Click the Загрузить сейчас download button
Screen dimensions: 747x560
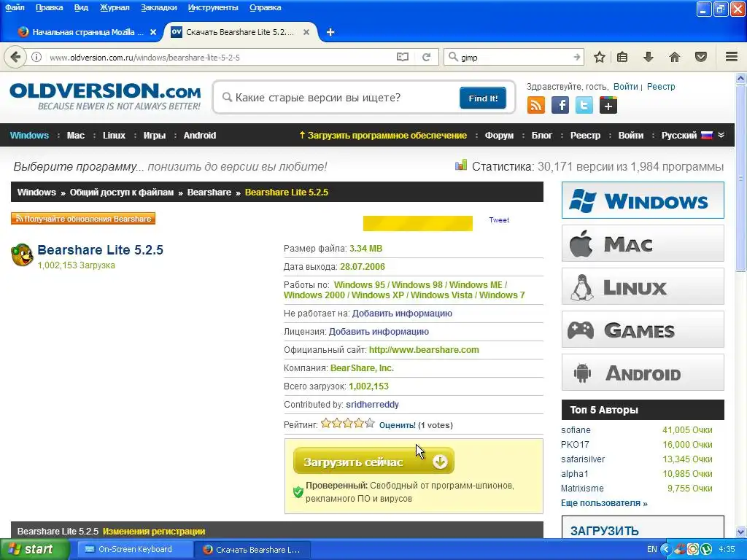373,462
